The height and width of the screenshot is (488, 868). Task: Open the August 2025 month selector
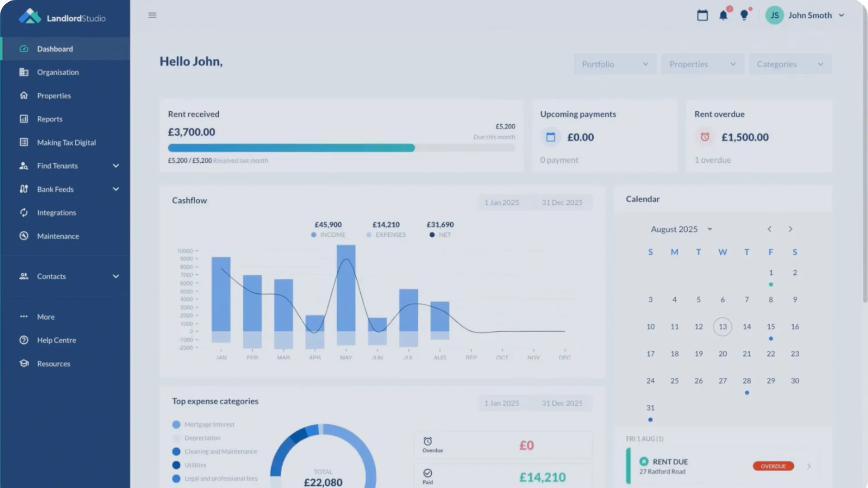tap(681, 229)
